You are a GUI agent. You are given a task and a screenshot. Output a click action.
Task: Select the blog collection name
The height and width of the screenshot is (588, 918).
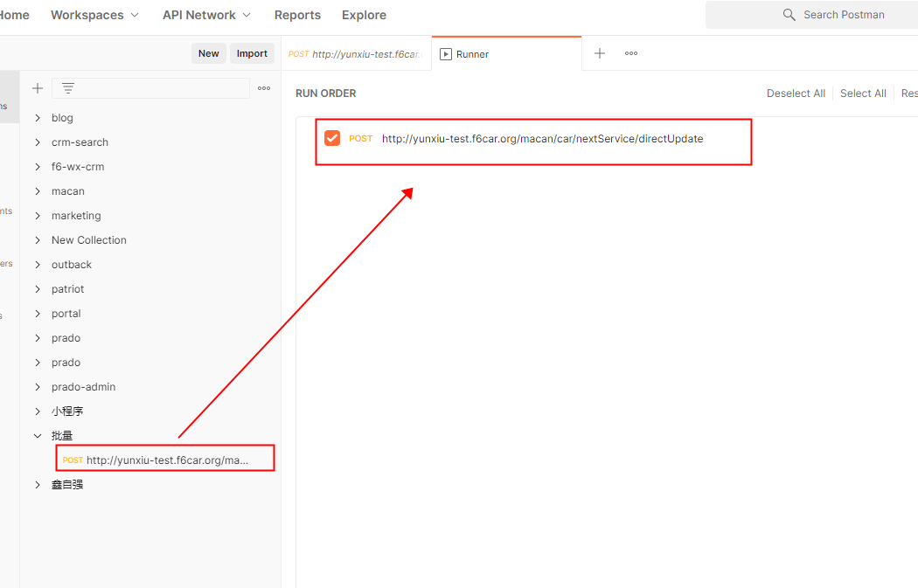coord(62,118)
